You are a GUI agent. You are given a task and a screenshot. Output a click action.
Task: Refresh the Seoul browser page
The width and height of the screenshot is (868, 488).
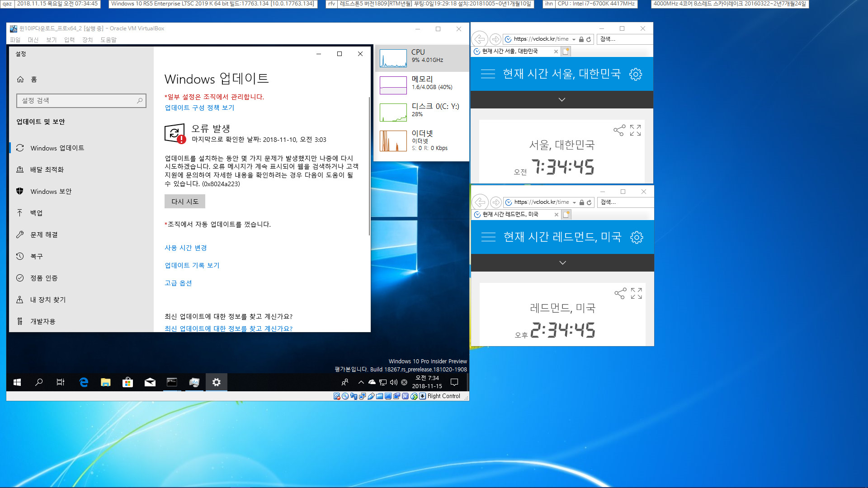(x=589, y=39)
